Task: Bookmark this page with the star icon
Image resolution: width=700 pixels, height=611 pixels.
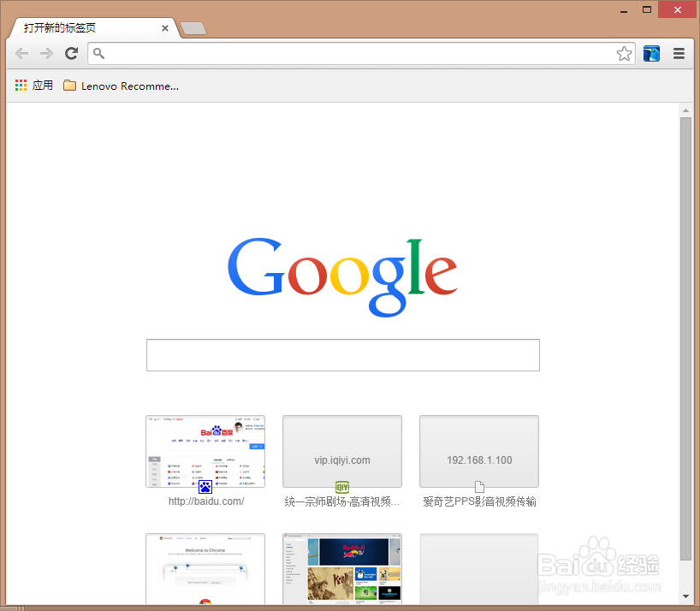Action: pyautogui.click(x=624, y=54)
